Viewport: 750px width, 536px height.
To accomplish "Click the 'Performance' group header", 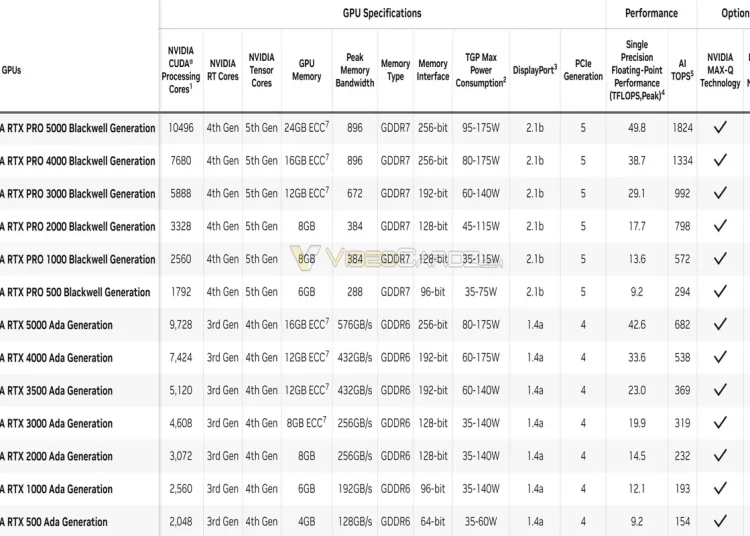I will pos(651,13).
